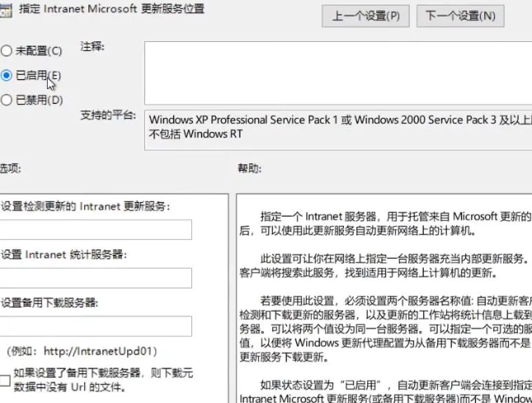The width and height of the screenshot is (532, 403).
Task: Click inside the 注释 comment text box
Action: 338,73
